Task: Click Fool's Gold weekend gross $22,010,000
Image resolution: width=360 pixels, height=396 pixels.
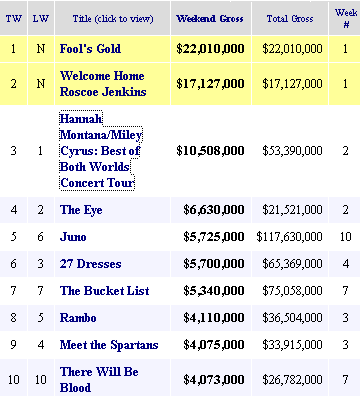Action: (210, 49)
